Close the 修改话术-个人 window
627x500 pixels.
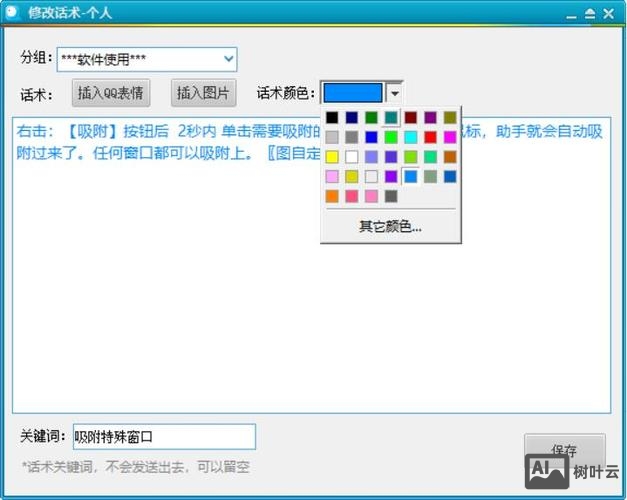pyautogui.click(x=609, y=14)
